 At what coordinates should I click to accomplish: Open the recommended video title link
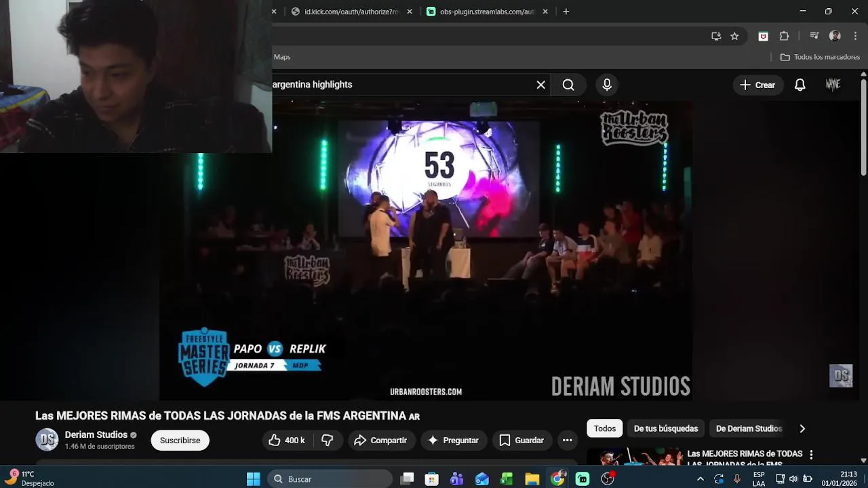pos(745,458)
